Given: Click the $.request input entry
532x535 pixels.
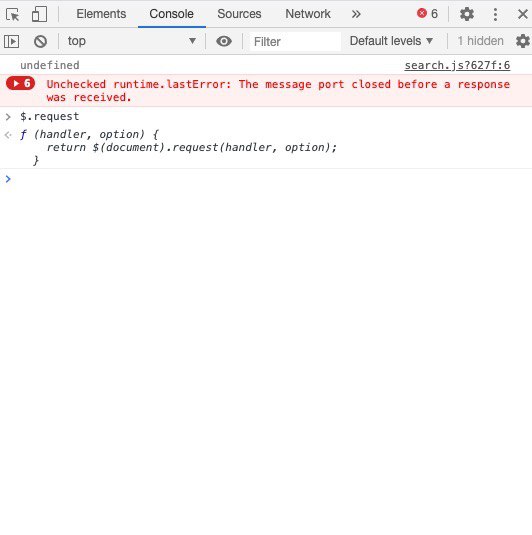Looking at the screenshot, I should tap(49, 116).
